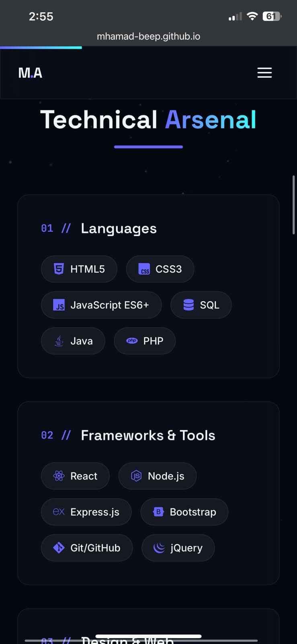
Task: Tap the 2:55 clock
Action: [41, 17]
